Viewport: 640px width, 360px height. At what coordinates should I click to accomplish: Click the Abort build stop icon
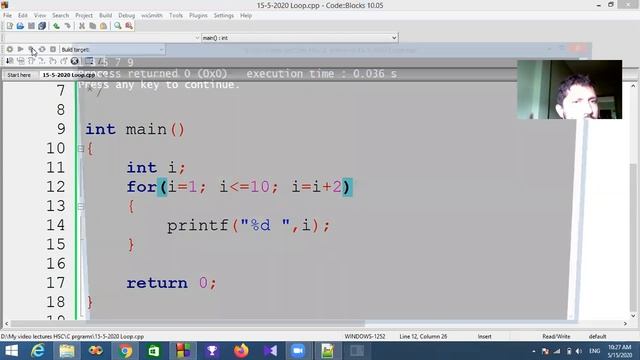pos(53,49)
